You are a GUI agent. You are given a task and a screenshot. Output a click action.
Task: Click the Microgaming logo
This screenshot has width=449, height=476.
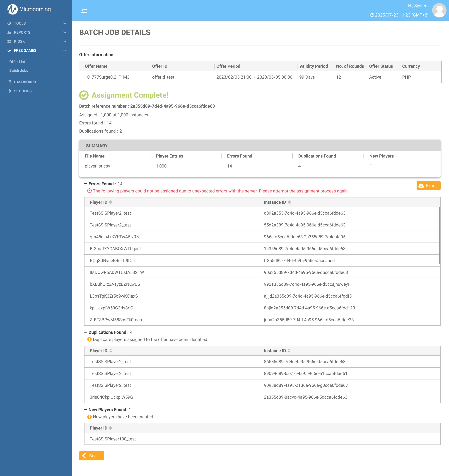click(29, 9)
